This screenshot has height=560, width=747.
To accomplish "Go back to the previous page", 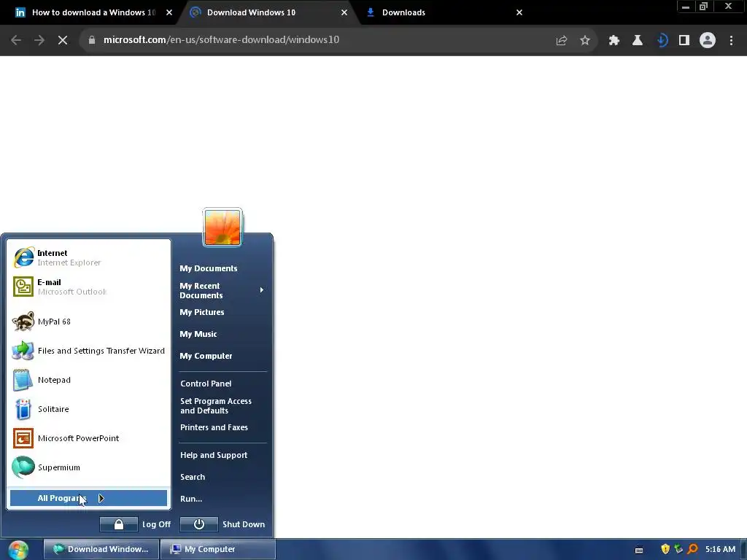I will coord(16,40).
